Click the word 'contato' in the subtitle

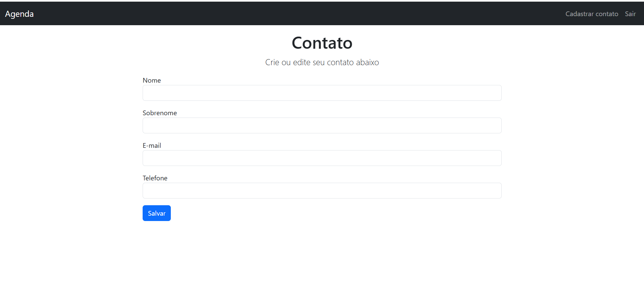point(340,62)
